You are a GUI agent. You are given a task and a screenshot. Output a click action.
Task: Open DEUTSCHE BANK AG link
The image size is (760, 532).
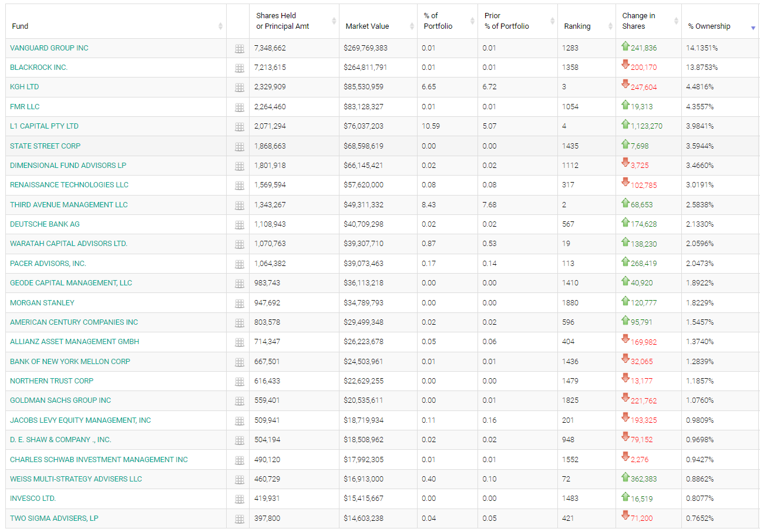click(x=45, y=224)
